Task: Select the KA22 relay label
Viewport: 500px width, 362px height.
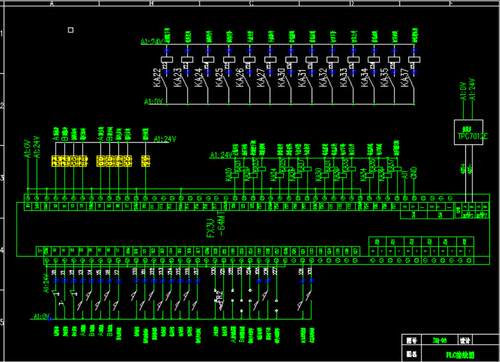Action: [157, 78]
